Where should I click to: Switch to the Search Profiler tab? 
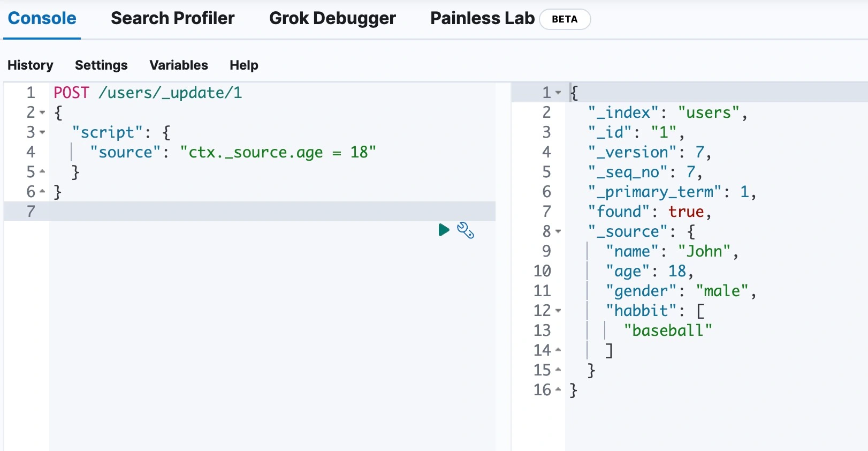(x=172, y=19)
